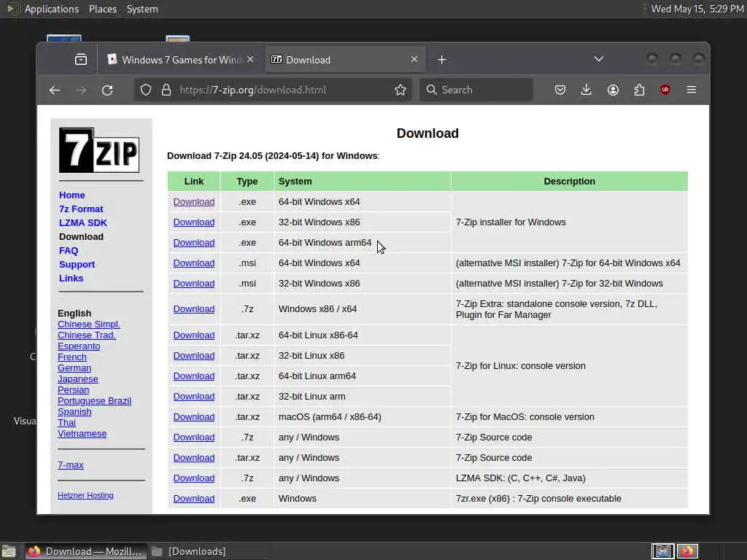
Task: Click the show desktop icon in bottom panel
Action: pyautogui.click(x=9, y=551)
